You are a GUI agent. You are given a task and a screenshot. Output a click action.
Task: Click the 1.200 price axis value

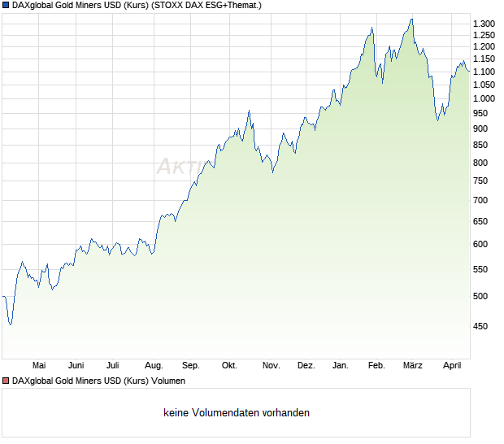point(484,47)
